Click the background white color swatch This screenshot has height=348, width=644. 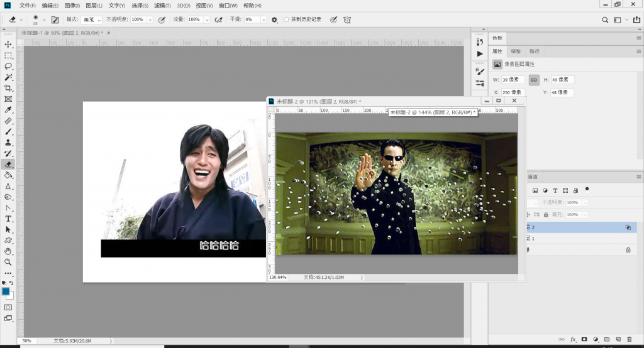click(x=11, y=296)
